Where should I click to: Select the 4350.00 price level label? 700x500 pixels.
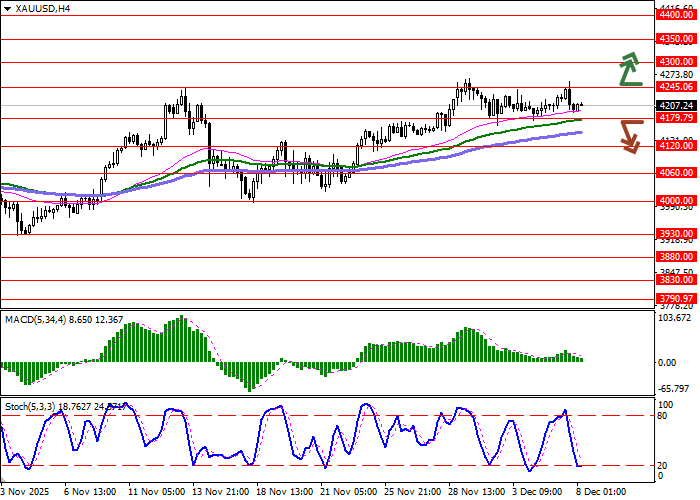coord(676,39)
